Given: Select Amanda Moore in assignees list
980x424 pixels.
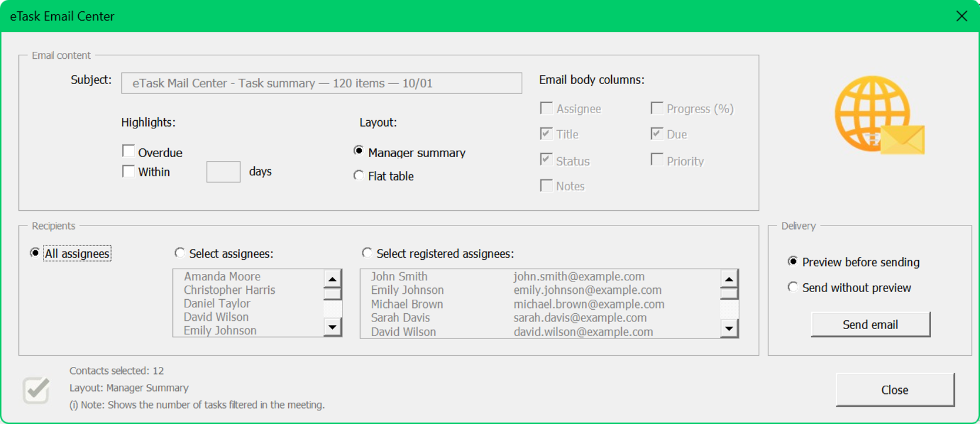Looking at the screenshot, I should click(x=222, y=276).
